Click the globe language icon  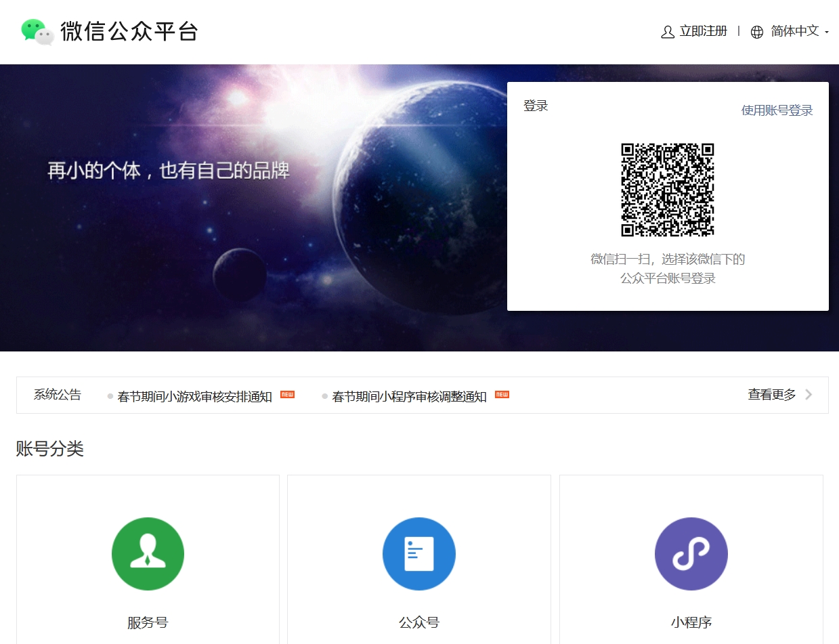756,31
